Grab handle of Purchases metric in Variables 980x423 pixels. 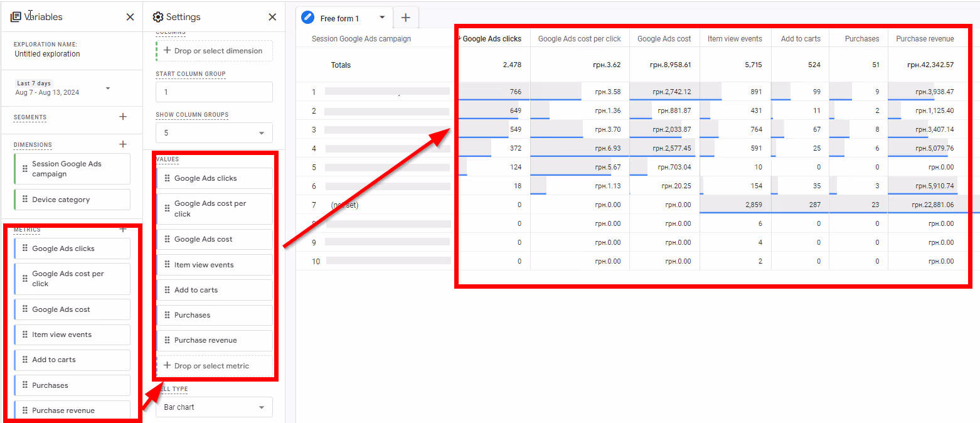(24, 385)
